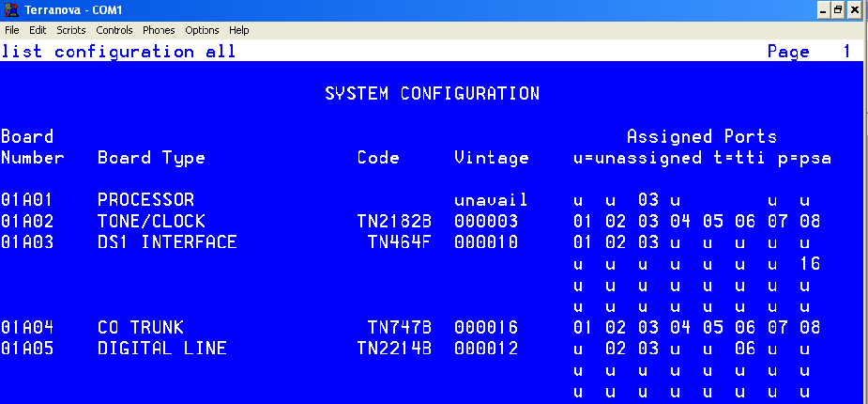Open the Controls menu
Viewport: 868px width, 404px height.
pos(114,30)
